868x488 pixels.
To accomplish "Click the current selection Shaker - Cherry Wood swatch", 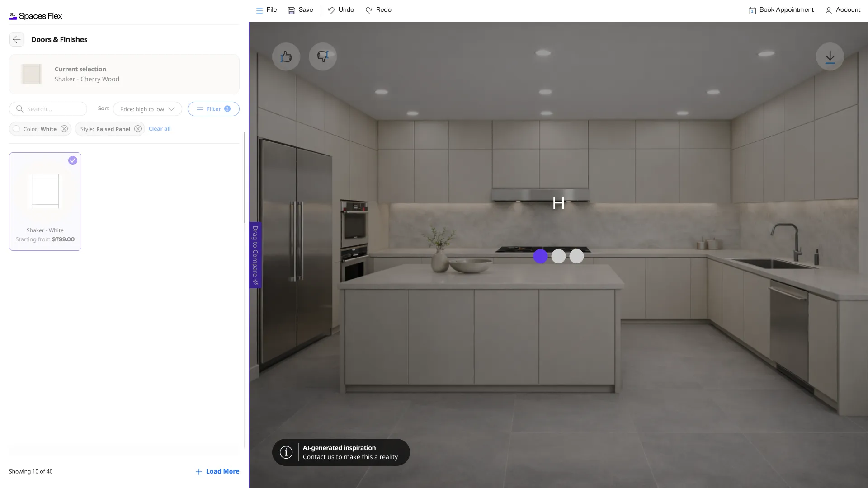I will tap(32, 74).
